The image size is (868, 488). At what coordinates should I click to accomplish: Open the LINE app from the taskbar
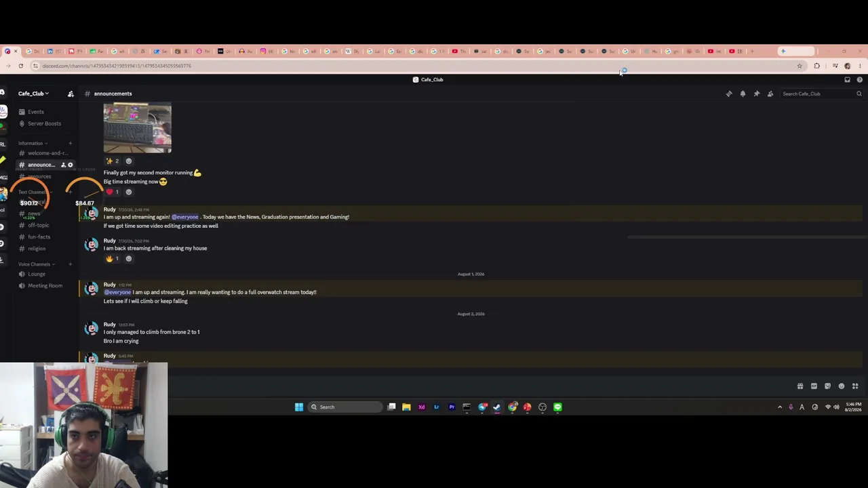[x=557, y=407]
